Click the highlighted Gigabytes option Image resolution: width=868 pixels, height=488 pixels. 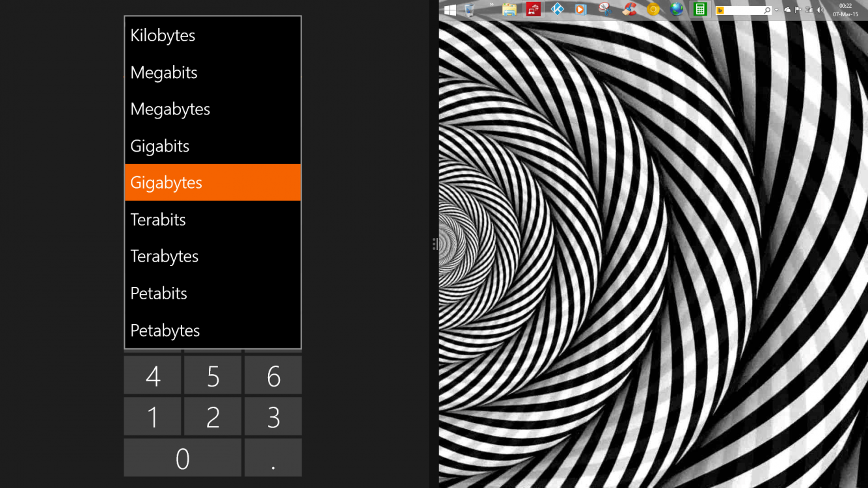(213, 182)
